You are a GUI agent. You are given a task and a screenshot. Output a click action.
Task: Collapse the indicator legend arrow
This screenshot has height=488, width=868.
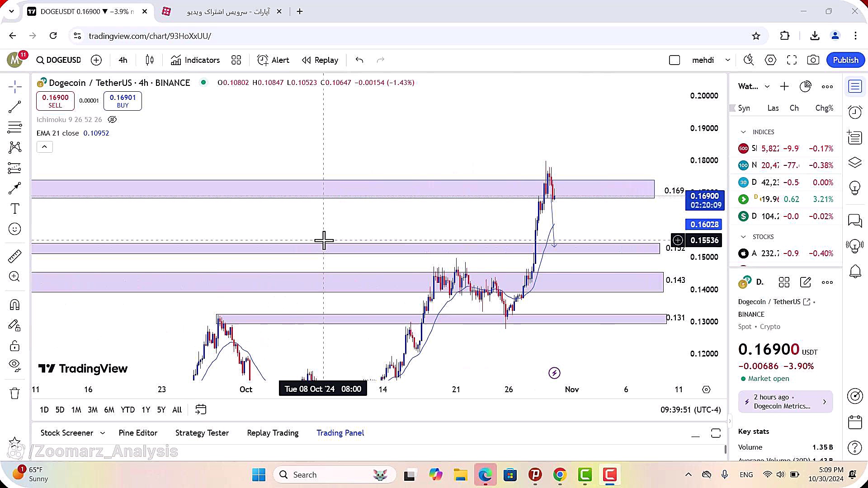tap(44, 147)
